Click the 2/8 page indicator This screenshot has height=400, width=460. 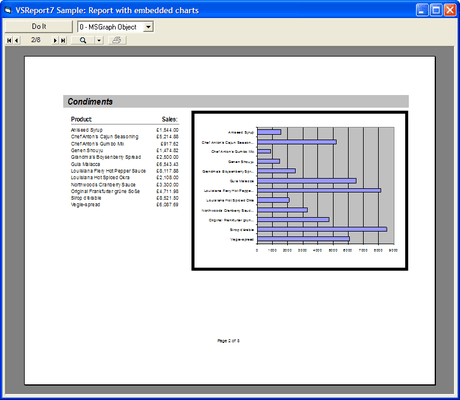tap(36, 40)
